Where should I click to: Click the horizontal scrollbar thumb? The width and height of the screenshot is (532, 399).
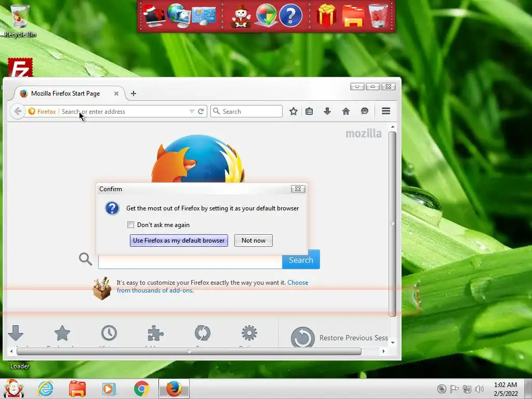[189, 352]
